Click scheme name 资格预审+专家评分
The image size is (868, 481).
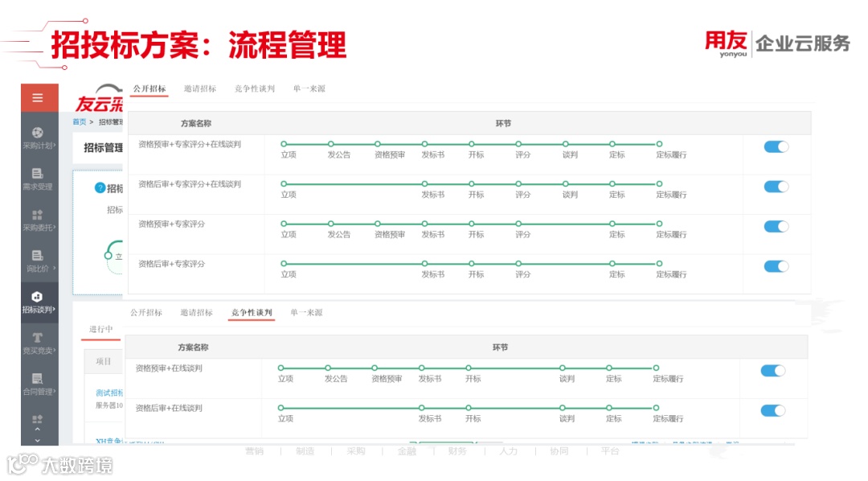(172, 224)
